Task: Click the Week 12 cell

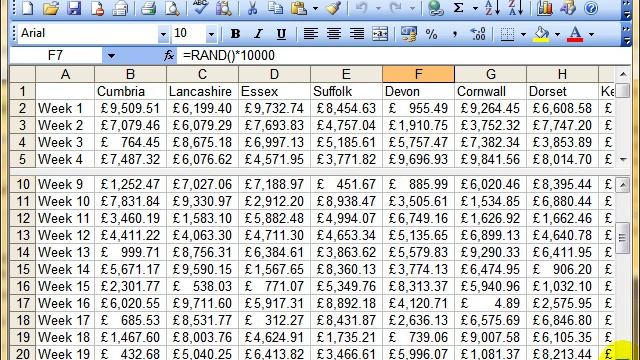Action: click(65, 236)
